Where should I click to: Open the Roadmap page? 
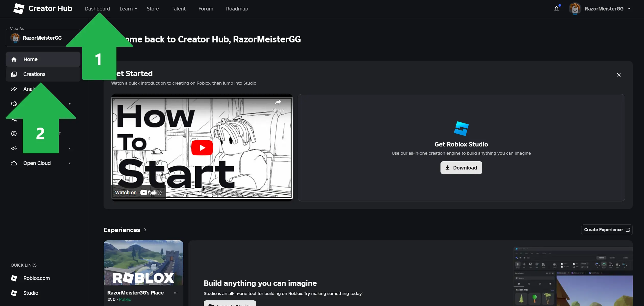click(x=237, y=9)
